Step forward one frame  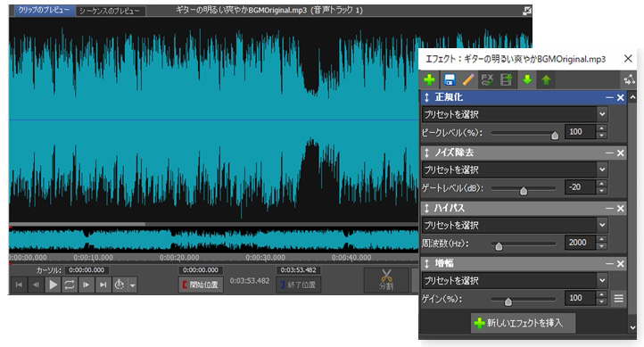[87, 285]
